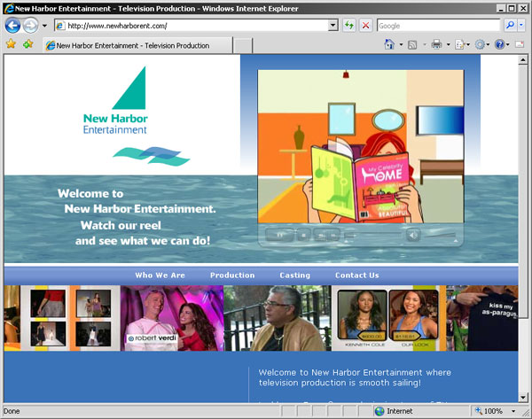Open the Print options dropdown arrow
The width and height of the screenshot is (532, 419).
448,44
